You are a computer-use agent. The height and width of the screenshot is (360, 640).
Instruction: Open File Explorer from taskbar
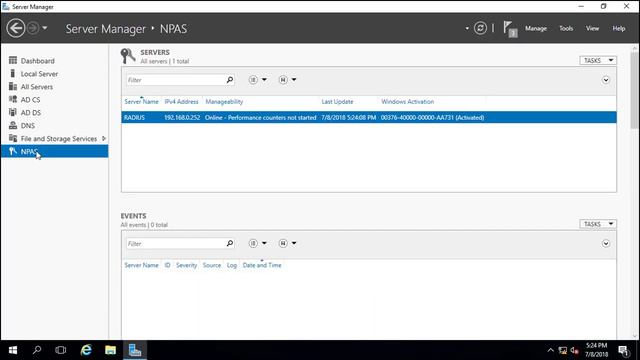click(110, 350)
